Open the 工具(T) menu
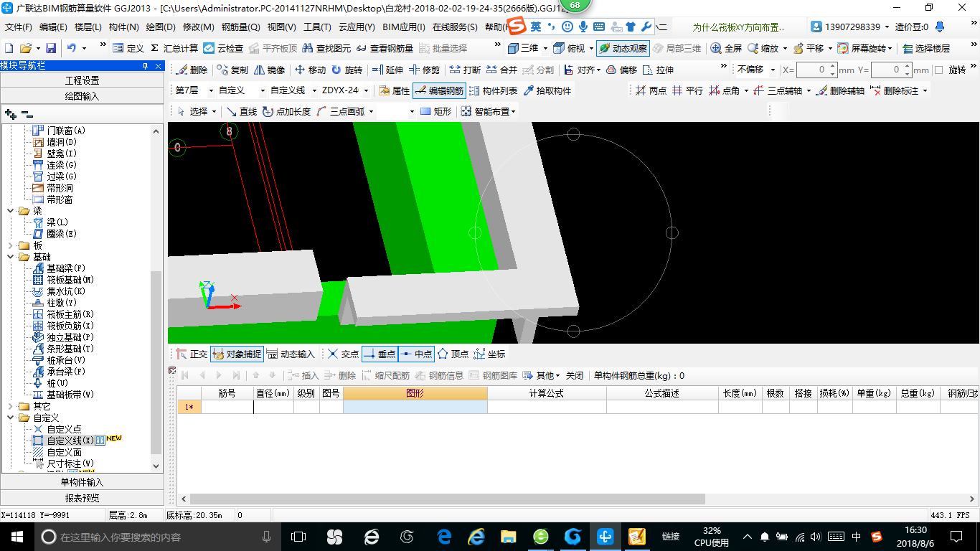This screenshot has width=980, height=551. [317, 27]
